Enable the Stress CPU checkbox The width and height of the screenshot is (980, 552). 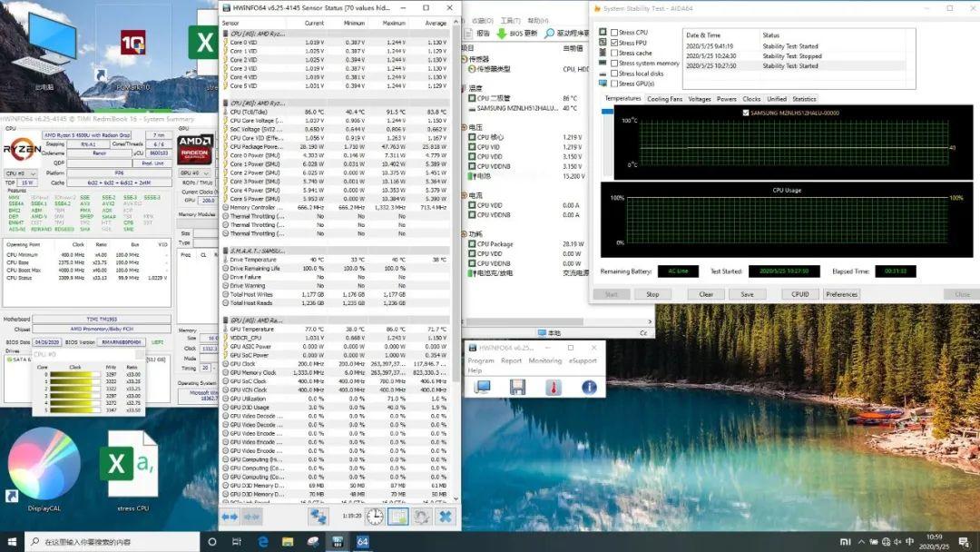614,33
